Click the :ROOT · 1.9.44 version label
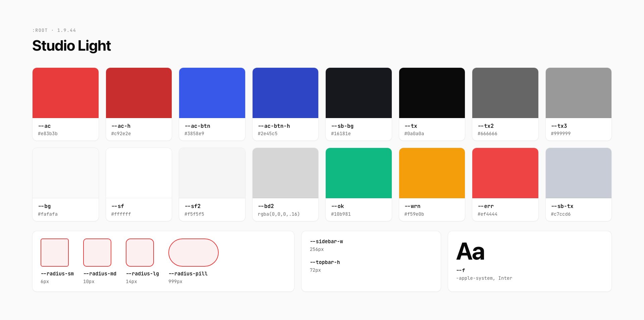The height and width of the screenshot is (320, 644). 54,30
